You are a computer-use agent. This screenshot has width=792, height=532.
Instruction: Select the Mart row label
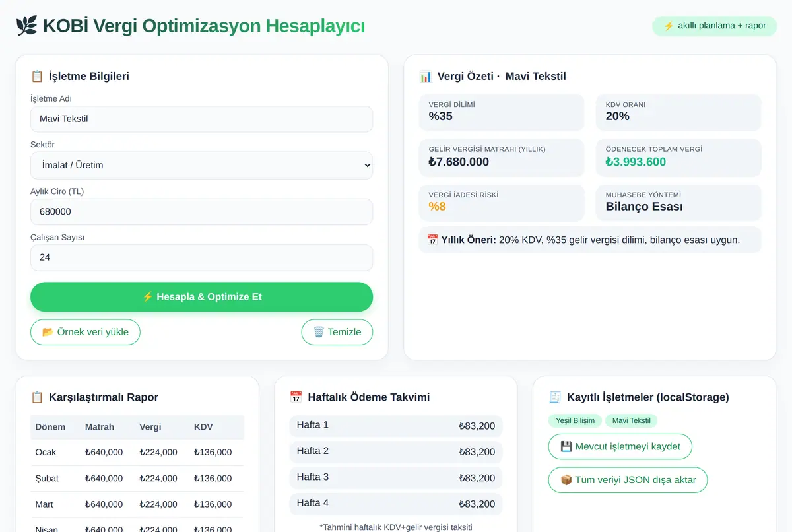pyautogui.click(x=44, y=504)
